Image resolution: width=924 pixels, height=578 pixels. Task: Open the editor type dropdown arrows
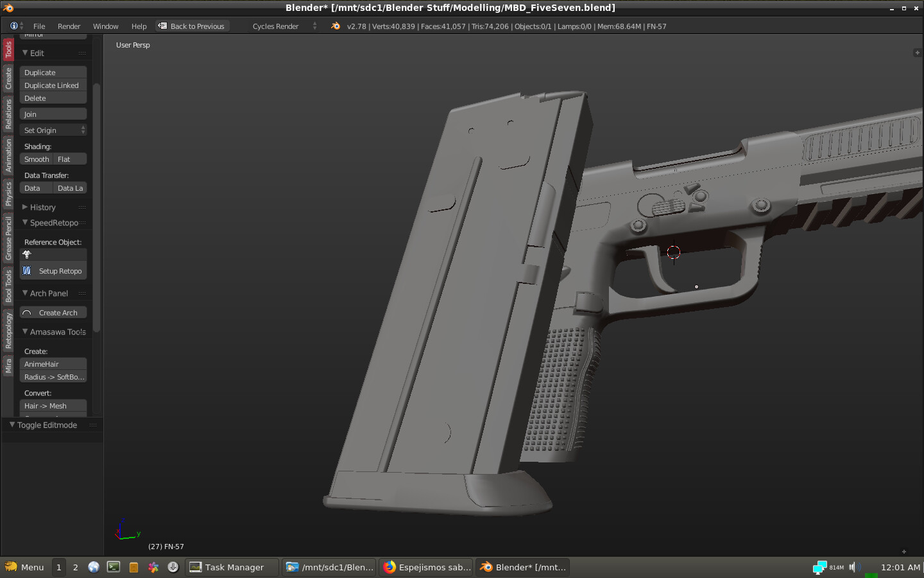(x=22, y=26)
